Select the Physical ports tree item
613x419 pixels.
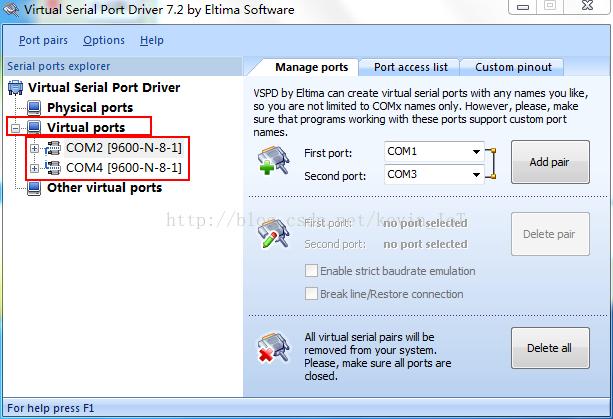(90, 108)
